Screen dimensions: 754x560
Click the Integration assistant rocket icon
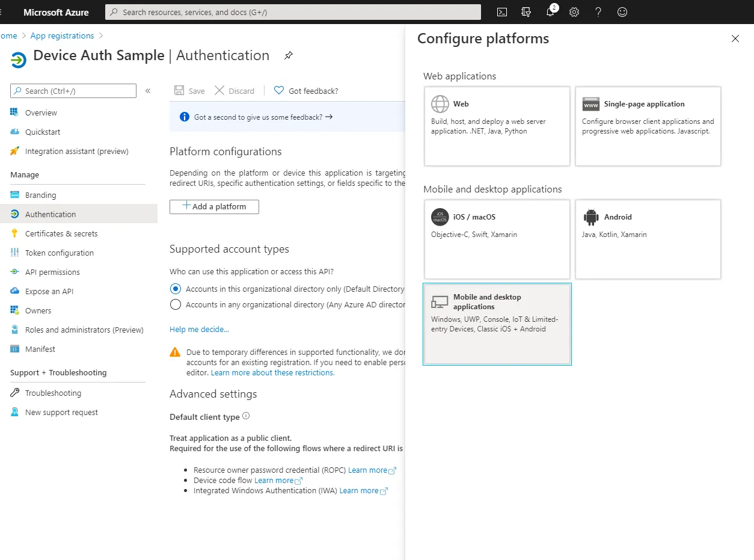(14, 151)
